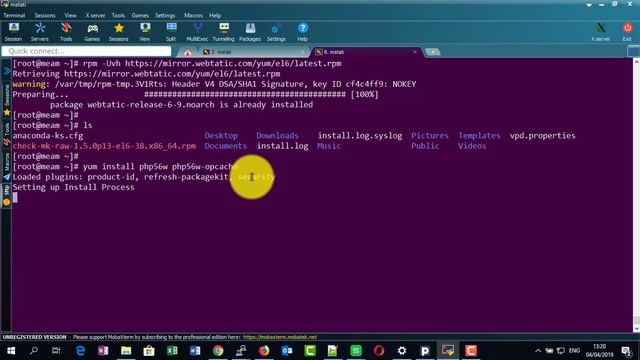Click the red Exit power icon
This screenshot has width=640, height=360.
tap(627, 32)
